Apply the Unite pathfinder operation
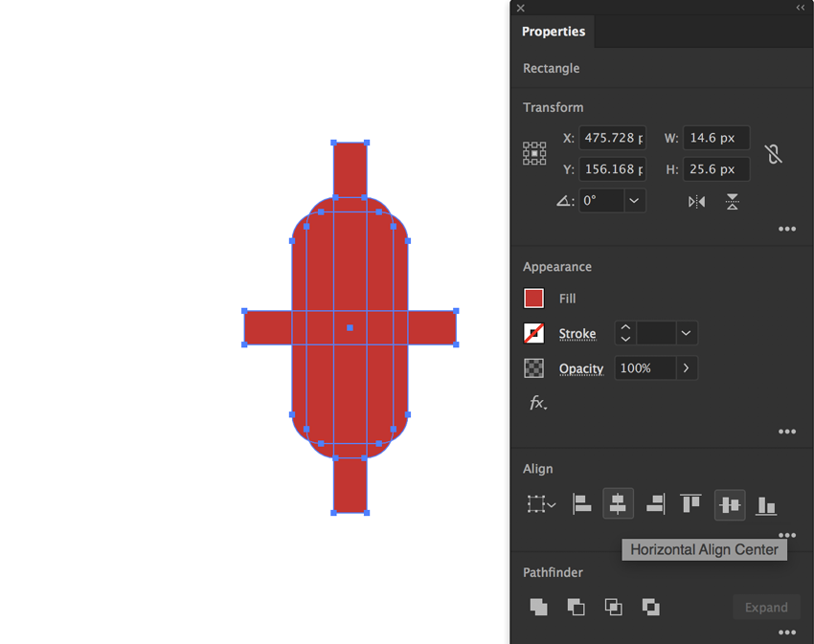Viewport: 814px width, 644px height. (538, 607)
